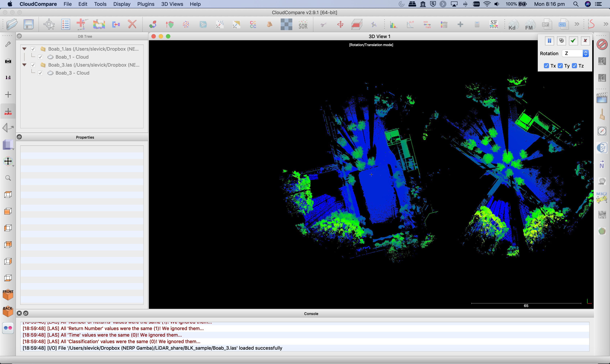Open the Display menu
This screenshot has height=364, width=610.
[122, 4]
